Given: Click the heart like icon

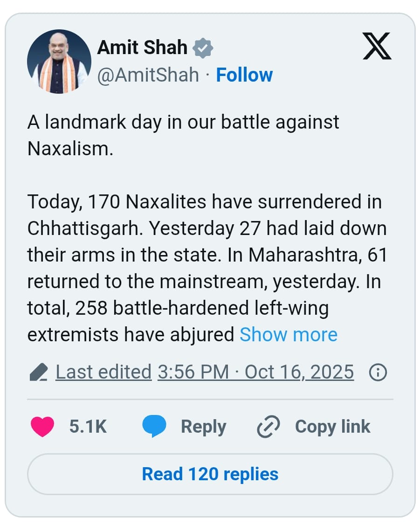Looking at the screenshot, I should click(42, 427).
